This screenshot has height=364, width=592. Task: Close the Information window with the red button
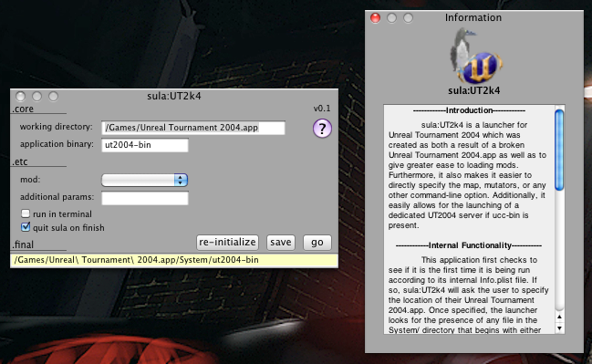point(375,17)
